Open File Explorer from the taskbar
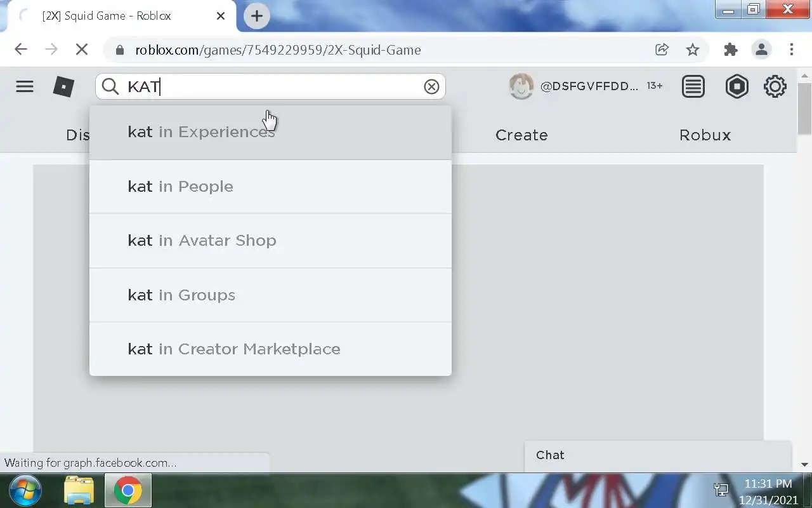Screen dimensions: 812x508 pos(79,490)
